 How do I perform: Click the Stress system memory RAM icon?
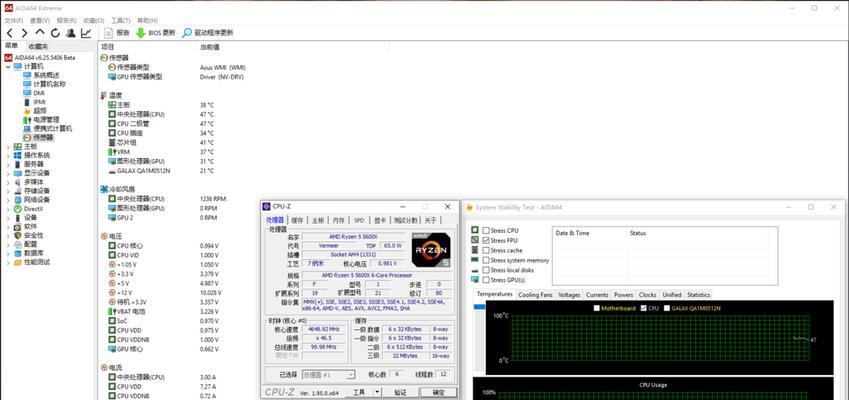[475, 260]
